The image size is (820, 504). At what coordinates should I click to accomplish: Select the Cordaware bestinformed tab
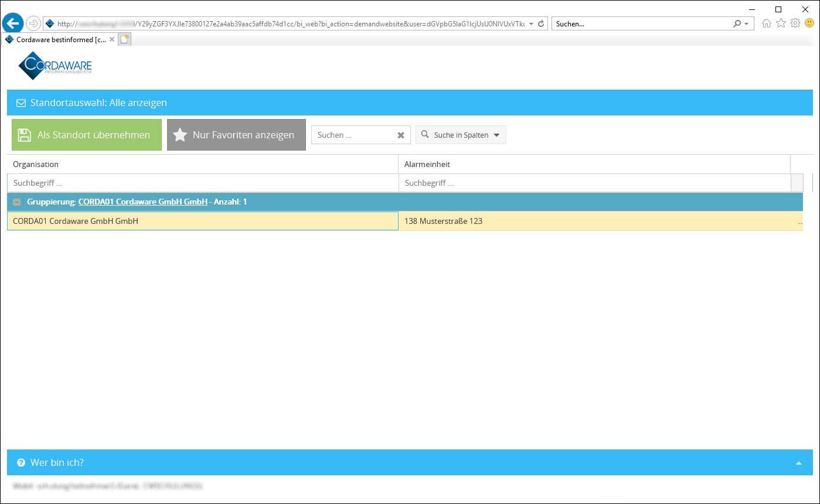point(59,39)
